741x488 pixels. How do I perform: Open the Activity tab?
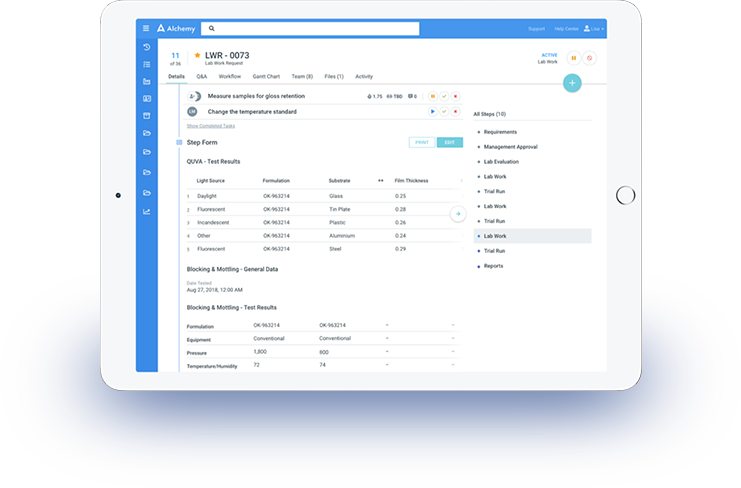coord(364,77)
